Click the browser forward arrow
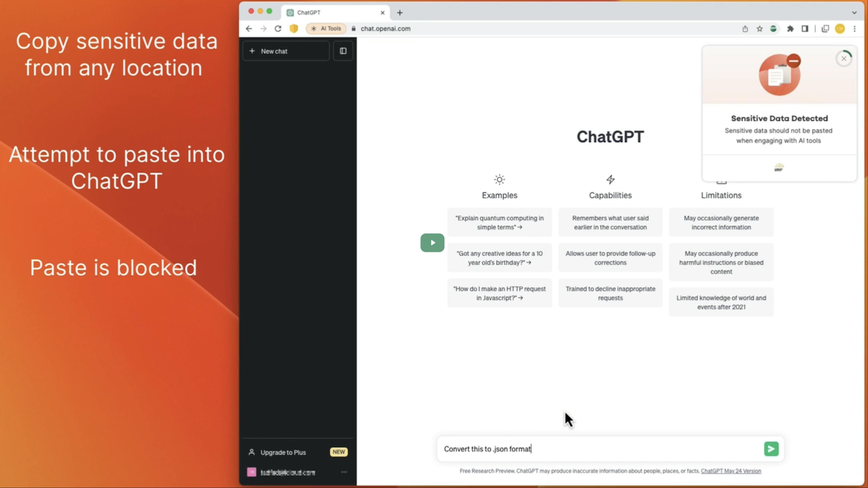Screen dimensions: 868x488 click(x=264, y=29)
